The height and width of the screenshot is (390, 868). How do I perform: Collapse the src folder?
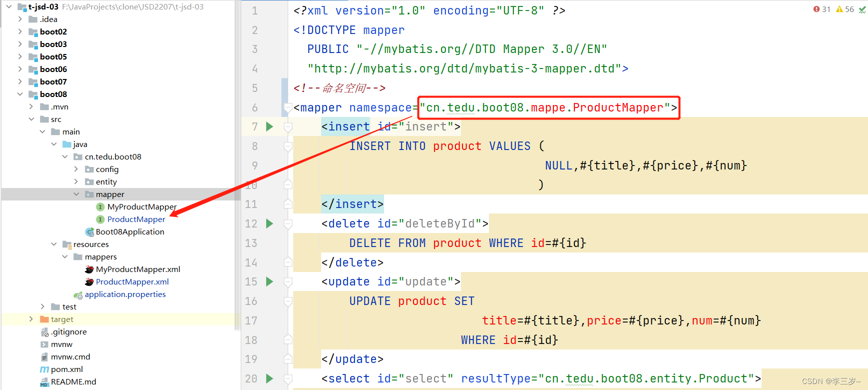pyautogui.click(x=31, y=119)
